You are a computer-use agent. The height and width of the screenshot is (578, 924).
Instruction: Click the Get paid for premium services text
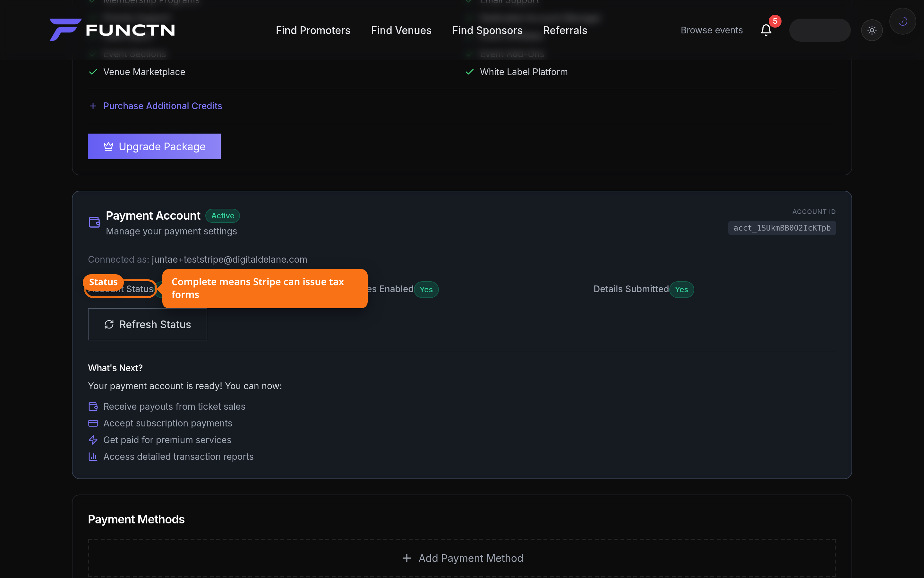[167, 440]
